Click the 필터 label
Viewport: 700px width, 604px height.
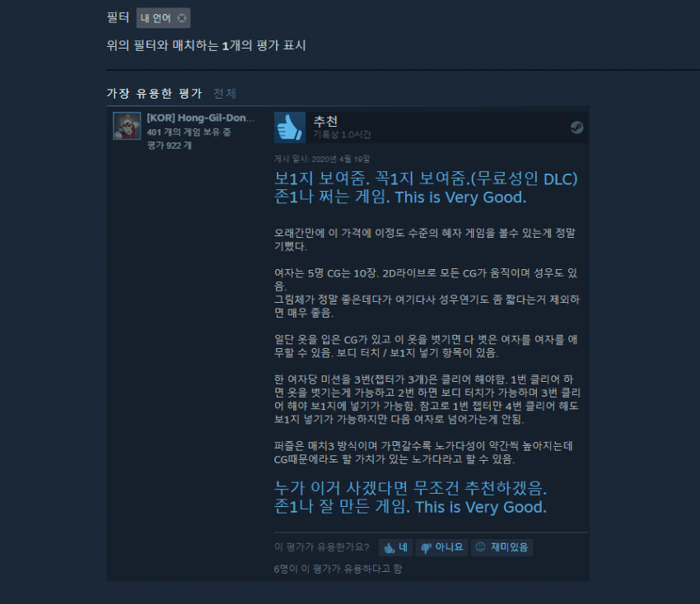118,18
